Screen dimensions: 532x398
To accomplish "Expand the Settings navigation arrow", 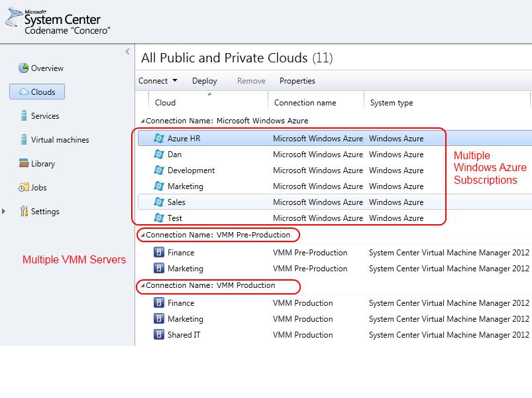I will [4, 211].
